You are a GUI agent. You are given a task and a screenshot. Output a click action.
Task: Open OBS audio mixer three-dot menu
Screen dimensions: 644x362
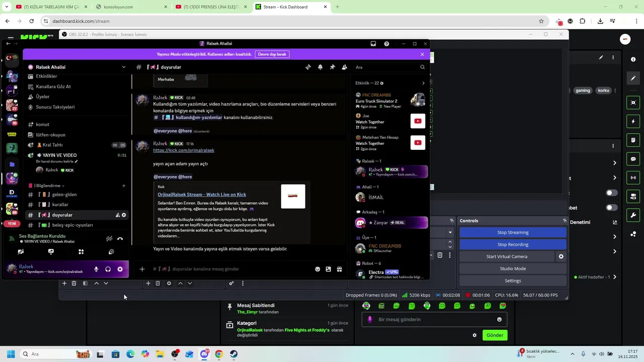(x=243, y=284)
